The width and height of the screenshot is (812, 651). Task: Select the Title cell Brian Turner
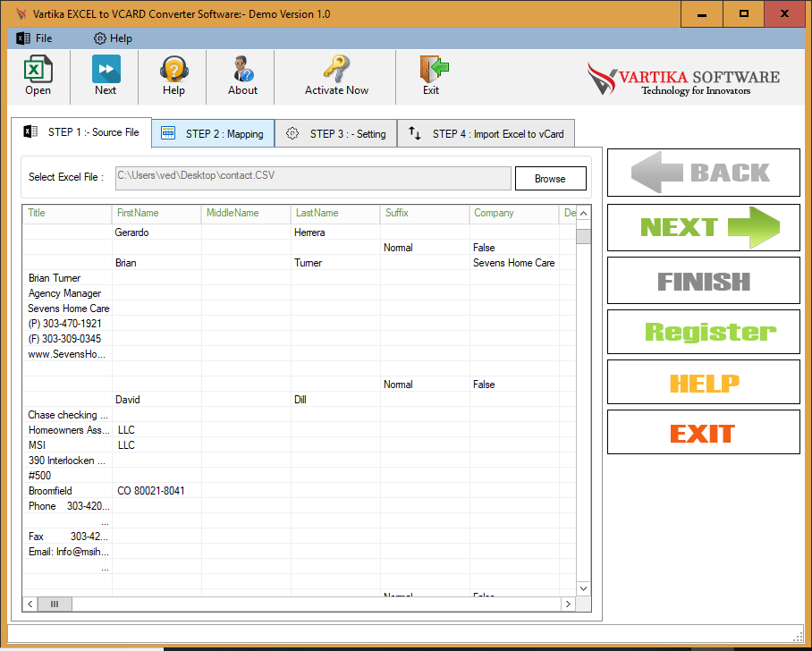point(67,278)
